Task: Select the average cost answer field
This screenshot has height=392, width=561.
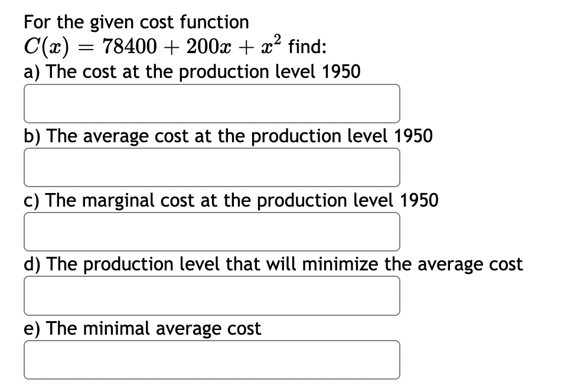Action: 211,168
